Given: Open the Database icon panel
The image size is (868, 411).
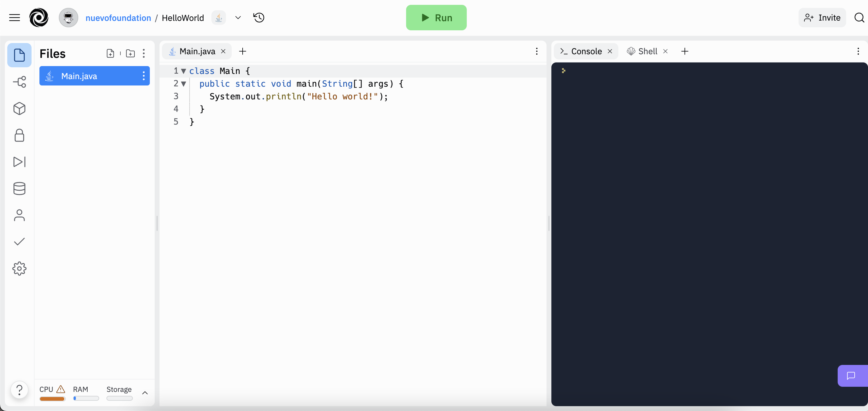Looking at the screenshot, I should click(19, 189).
